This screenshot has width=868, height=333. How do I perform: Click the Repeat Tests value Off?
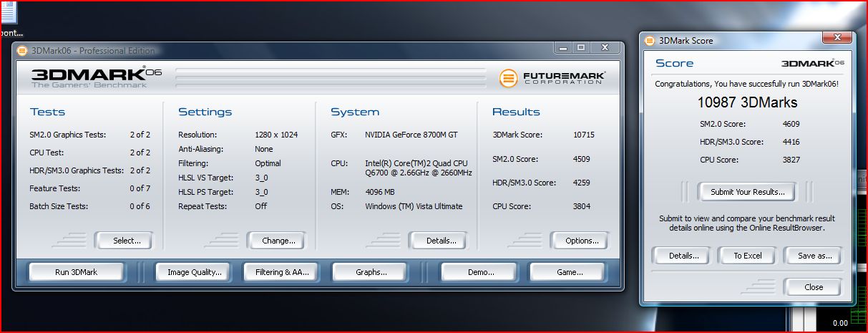coord(260,206)
